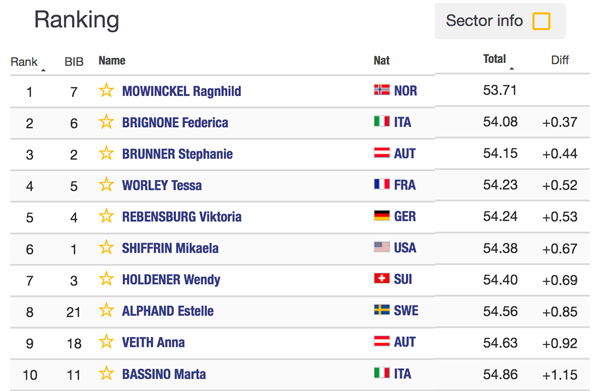The image size is (600, 391).
Task: Click star beside BASSINO Marta
Action: [106, 373]
